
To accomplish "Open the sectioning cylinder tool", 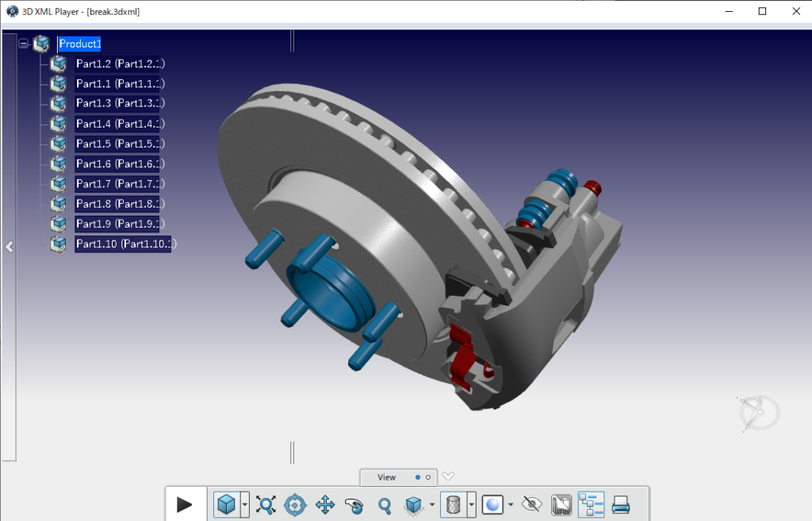I will tap(454, 504).
